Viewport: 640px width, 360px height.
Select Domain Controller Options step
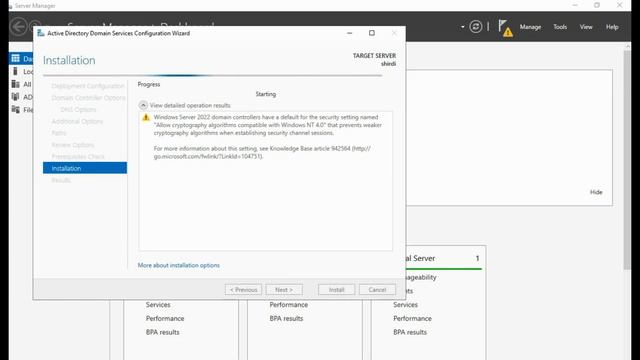89,98
